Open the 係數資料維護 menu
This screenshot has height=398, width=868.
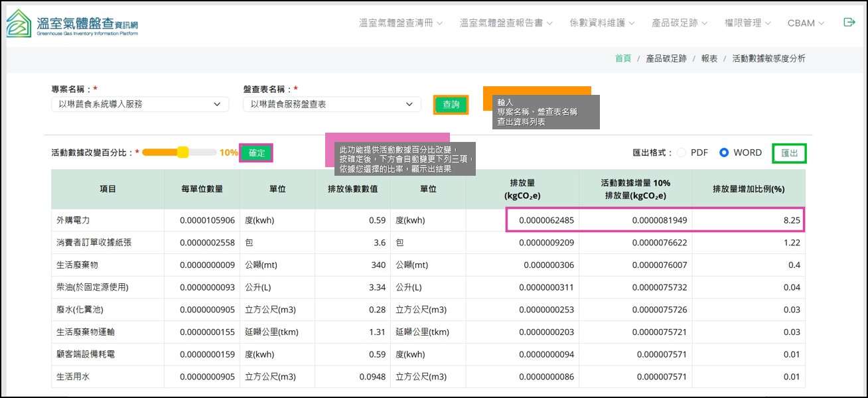point(602,23)
